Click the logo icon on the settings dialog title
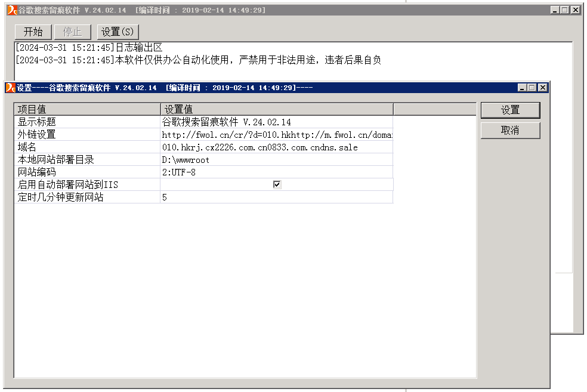The width and height of the screenshot is (587, 392). [10, 87]
